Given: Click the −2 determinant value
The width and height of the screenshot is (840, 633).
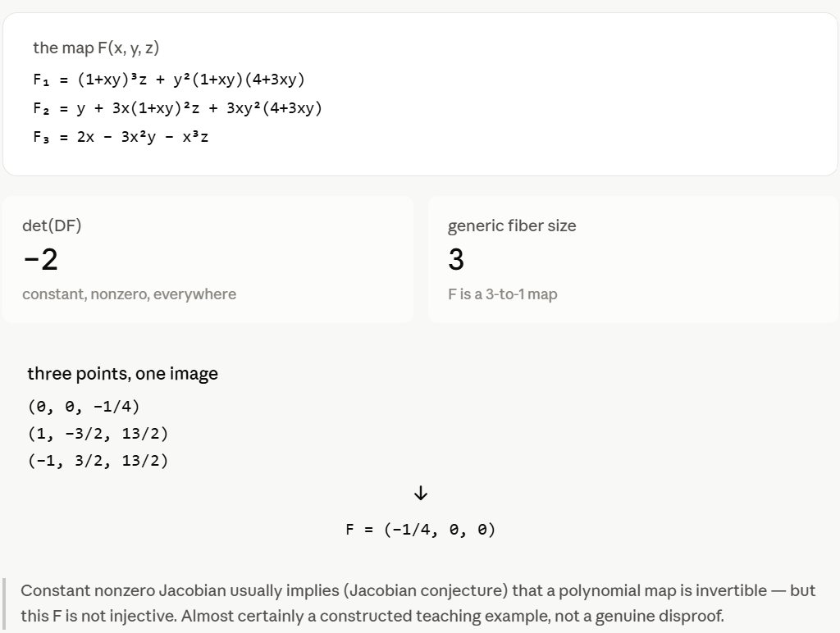Looking at the screenshot, I should coord(41,260).
